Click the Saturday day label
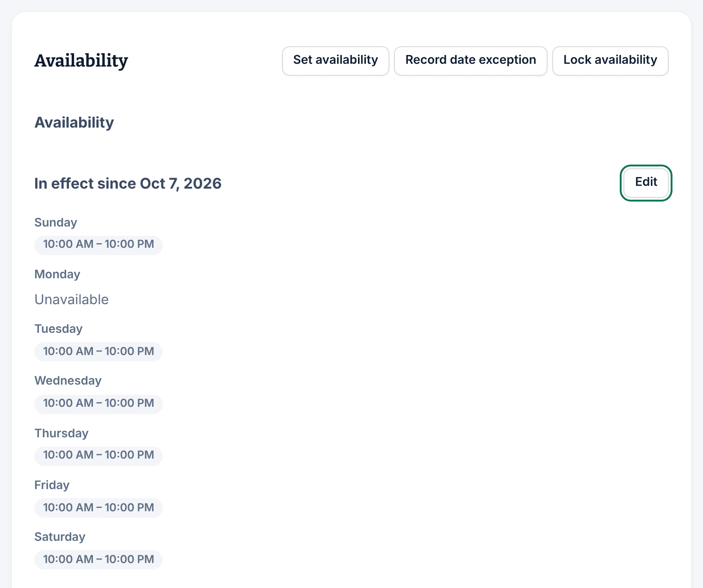 point(60,537)
